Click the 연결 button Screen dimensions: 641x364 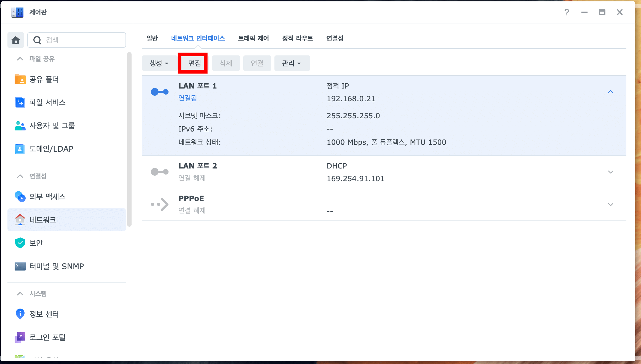257,63
